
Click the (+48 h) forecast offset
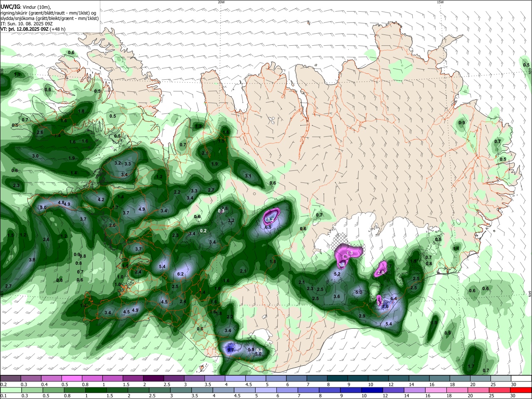tap(57, 29)
